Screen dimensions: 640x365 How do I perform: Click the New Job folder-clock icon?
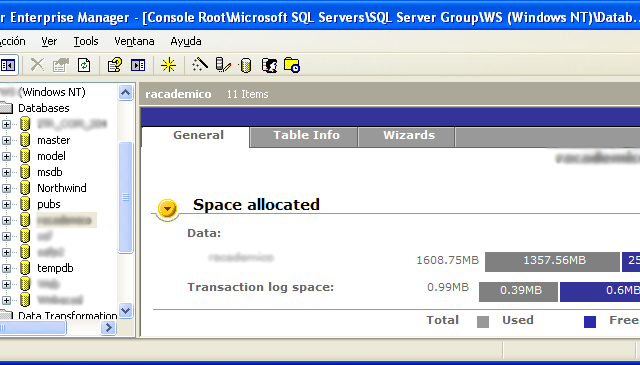pos(292,65)
